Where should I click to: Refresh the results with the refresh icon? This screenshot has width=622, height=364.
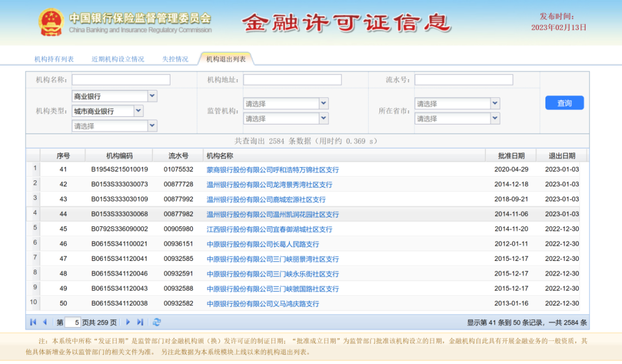[x=157, y=321]
